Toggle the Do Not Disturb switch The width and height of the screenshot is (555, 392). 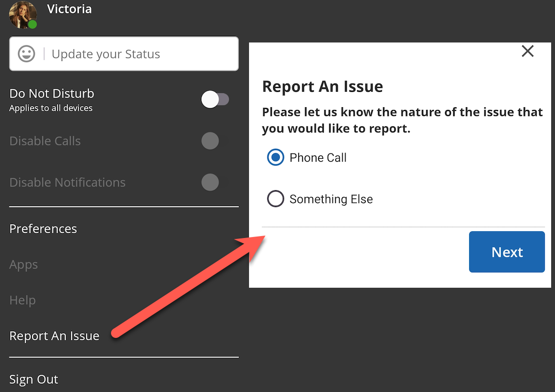(x=215, y=99)
